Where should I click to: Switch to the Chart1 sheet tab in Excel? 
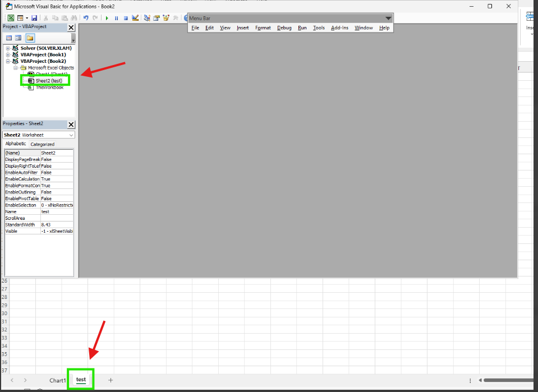(57, 380)
